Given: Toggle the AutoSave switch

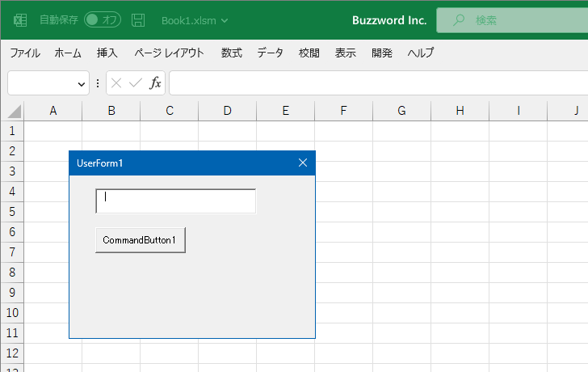Looking at the screenshot, I should coord(103,20).
